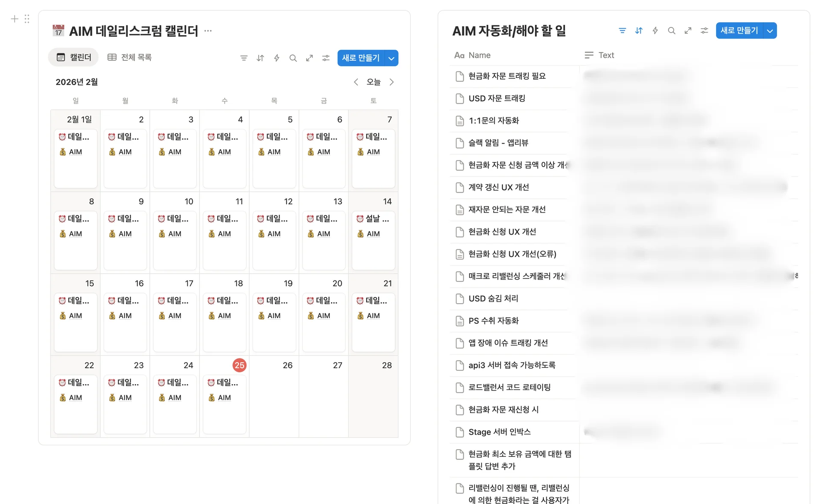Click sort icon in task list

coord(639,31)
